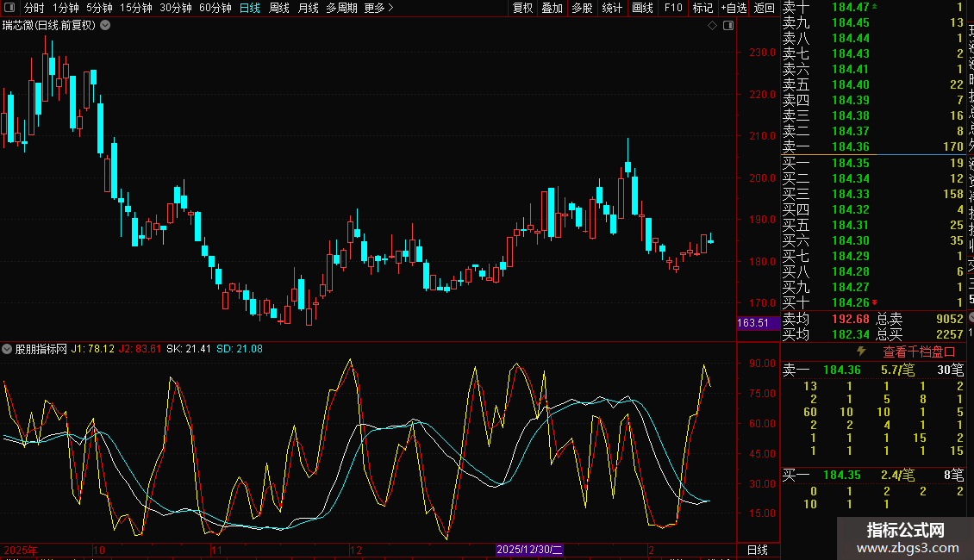
Task: Select the 买三 184.33 order row
Action: tap(873, 194)
